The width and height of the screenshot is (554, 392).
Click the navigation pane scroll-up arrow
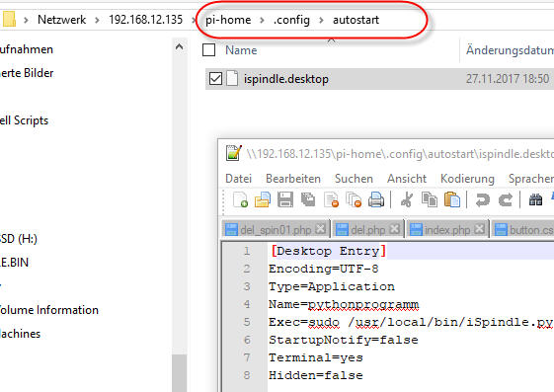pos(180,46)
